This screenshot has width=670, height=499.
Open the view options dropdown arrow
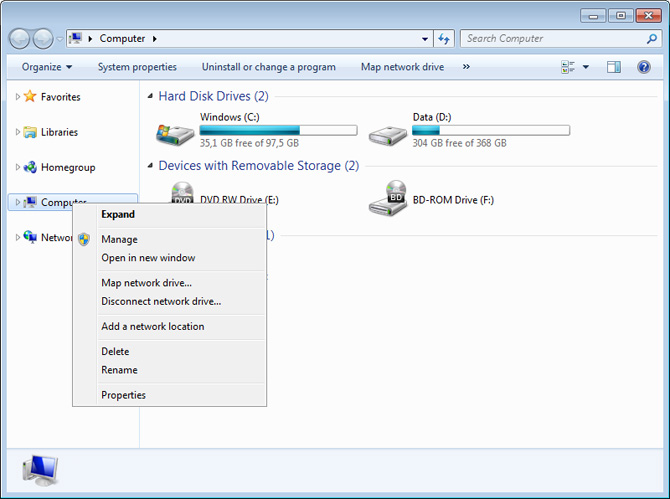586,67
